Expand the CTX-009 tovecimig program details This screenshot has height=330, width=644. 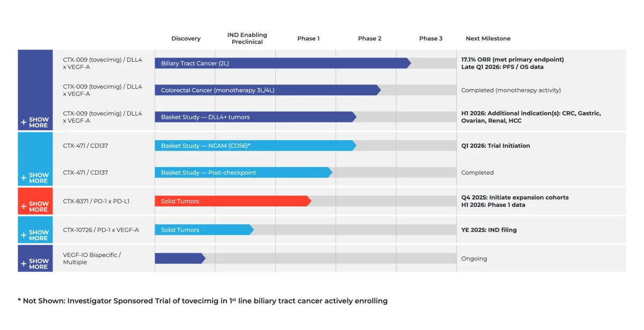click(35, 123)
